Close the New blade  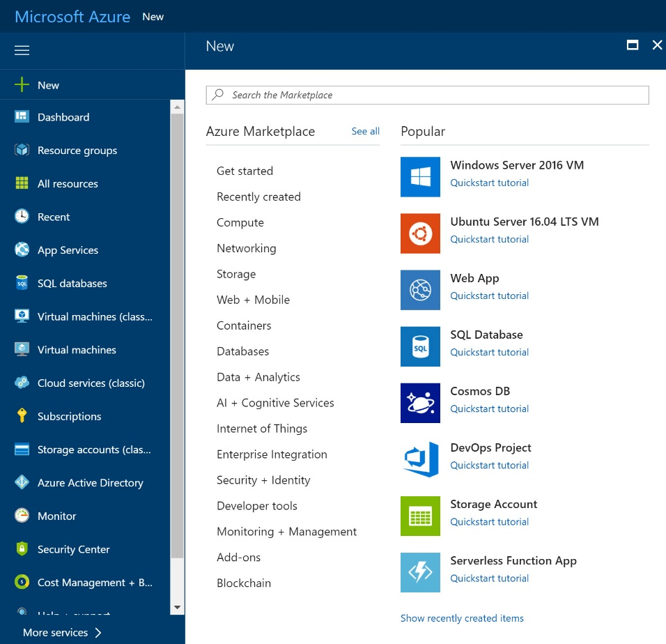click(x=657, y=45)
